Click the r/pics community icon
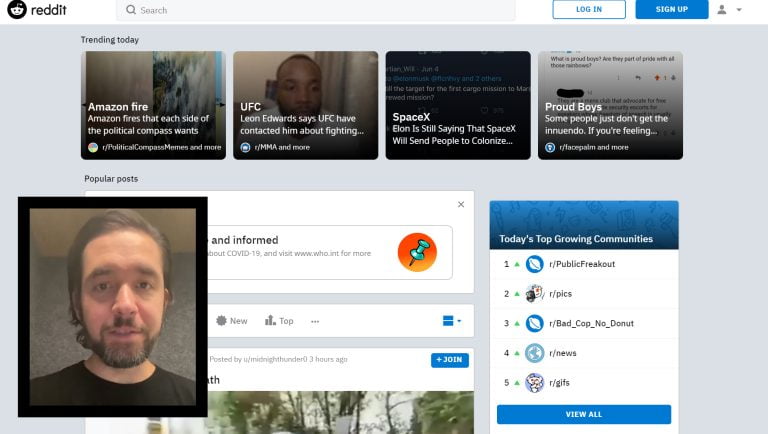768x434 pixels. point(534,293)
